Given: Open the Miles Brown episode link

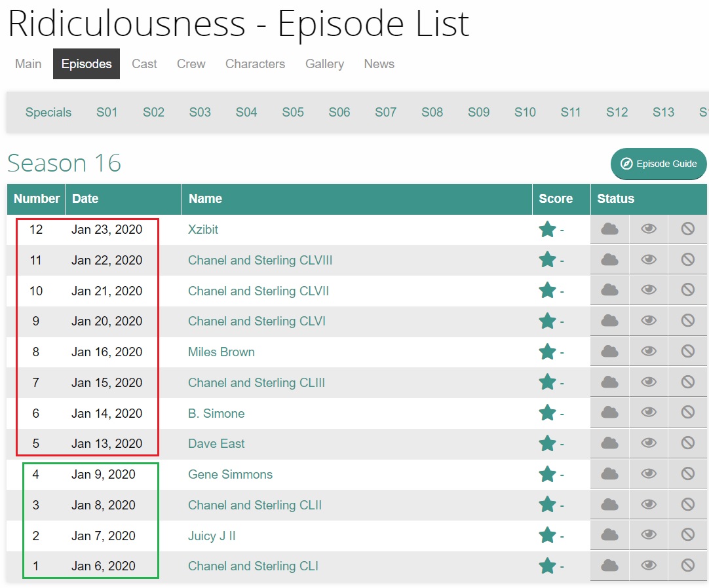Looking at the screenshot, I should pyautogui.click(x=221, y=352).
